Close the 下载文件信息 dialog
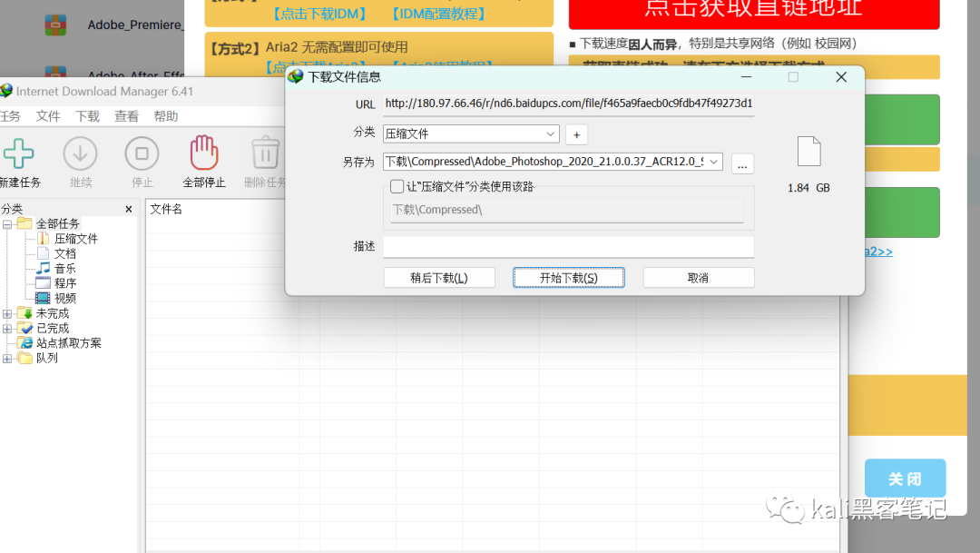Screen dimensions: 980x553 (841, 77)
